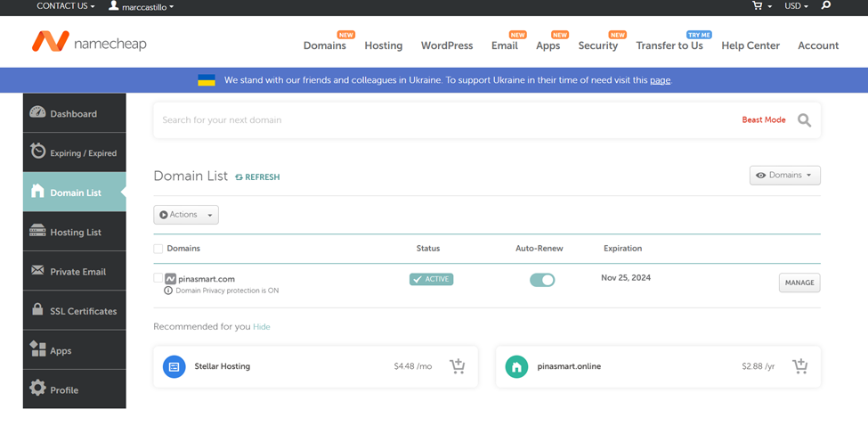Click the Refresh arrows icon

point(239,177)
